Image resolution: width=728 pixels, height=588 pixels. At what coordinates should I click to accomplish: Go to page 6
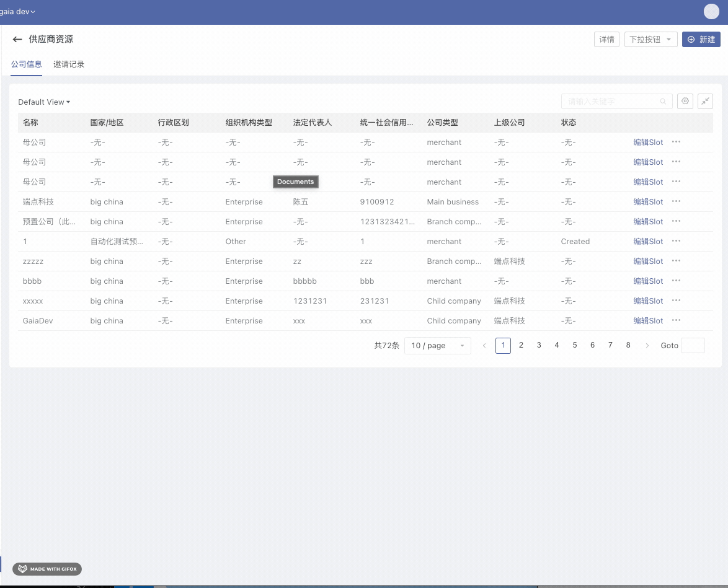pos(592,345)
